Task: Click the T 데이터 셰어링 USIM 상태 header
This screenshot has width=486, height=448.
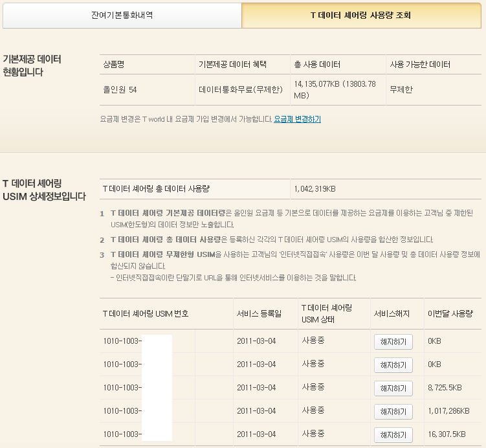Action: [x=334, y=314]
